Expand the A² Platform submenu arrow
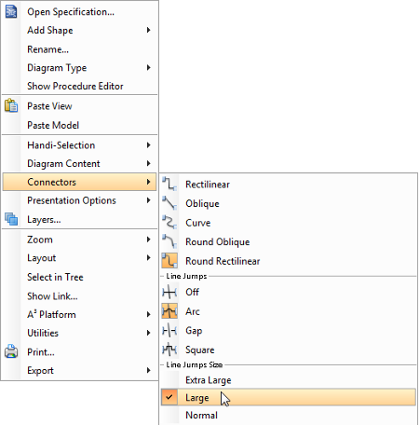The image size is (419, 425). tap(148, 314)
